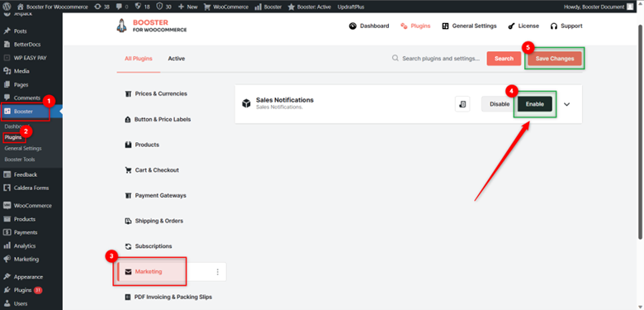Select the Prices & Currencies category

(x=156, y=93)
